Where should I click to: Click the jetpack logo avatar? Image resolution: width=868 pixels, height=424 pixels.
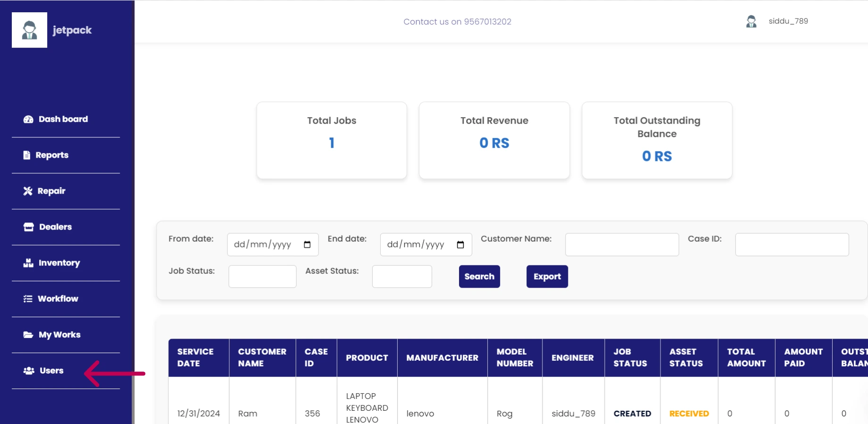point(29,30)
